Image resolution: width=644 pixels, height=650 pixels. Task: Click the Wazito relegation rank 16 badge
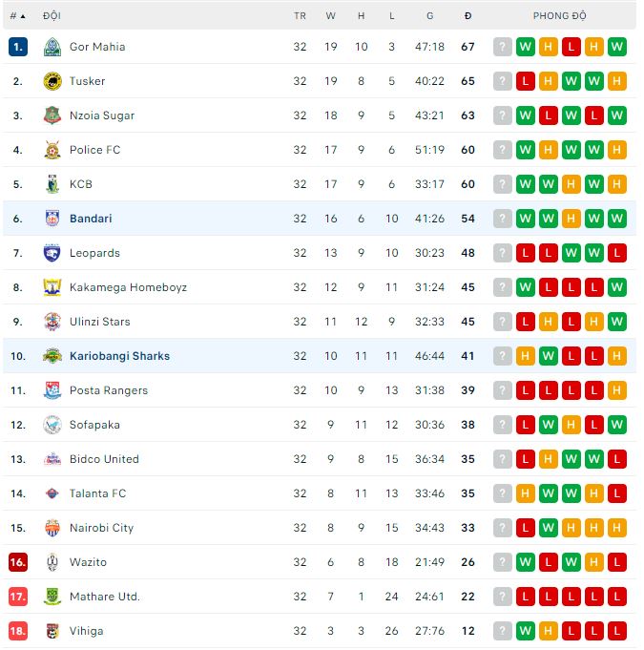tap(18, 562)
